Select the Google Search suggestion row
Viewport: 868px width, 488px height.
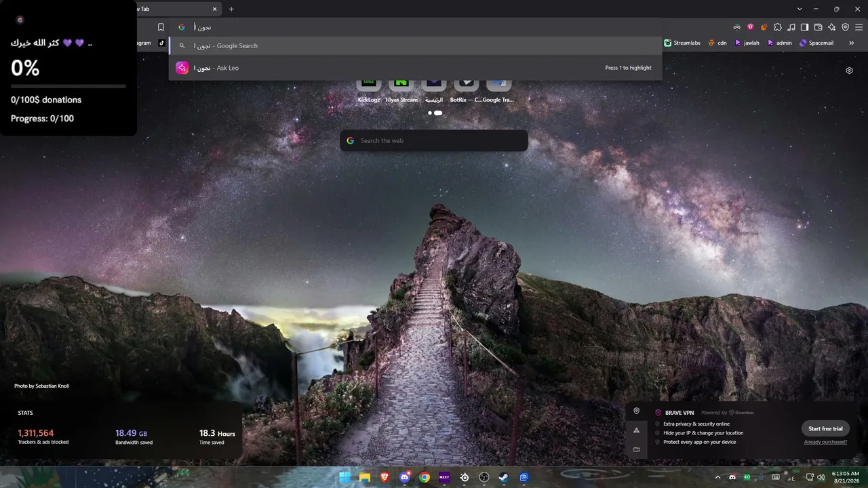415,45
